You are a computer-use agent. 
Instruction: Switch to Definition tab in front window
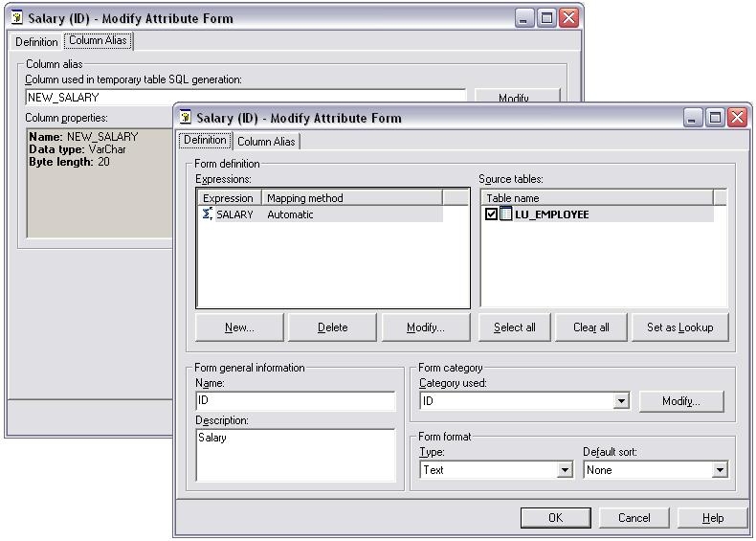(x=205, y=140)
